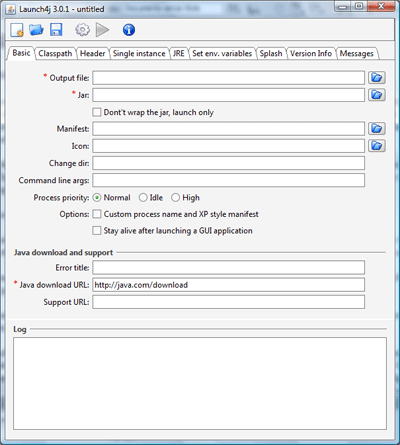Click the Launch4j title bar icon
This screenshot has width=400, height=445.
point(11,9)
